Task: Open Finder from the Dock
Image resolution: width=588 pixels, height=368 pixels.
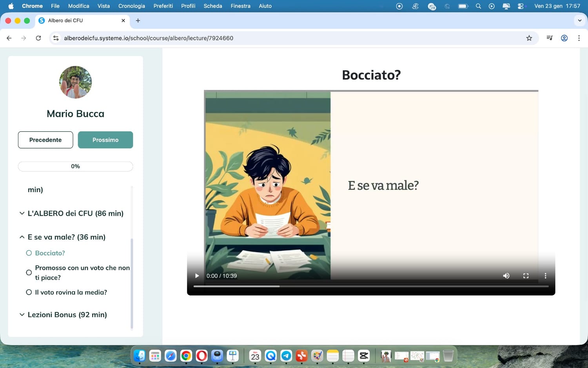Action: pos(140,356)
